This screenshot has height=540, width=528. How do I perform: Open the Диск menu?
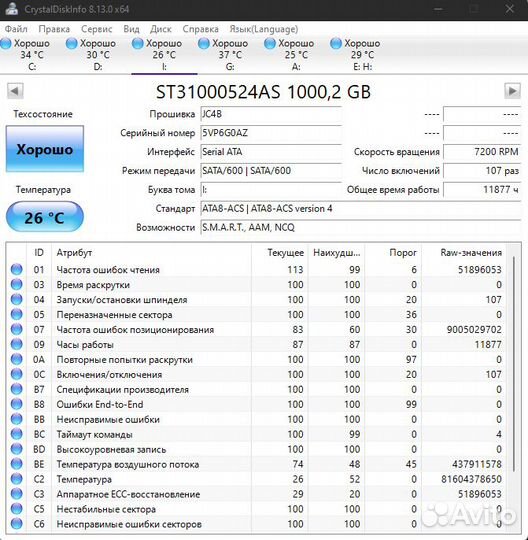click(161, 29)
